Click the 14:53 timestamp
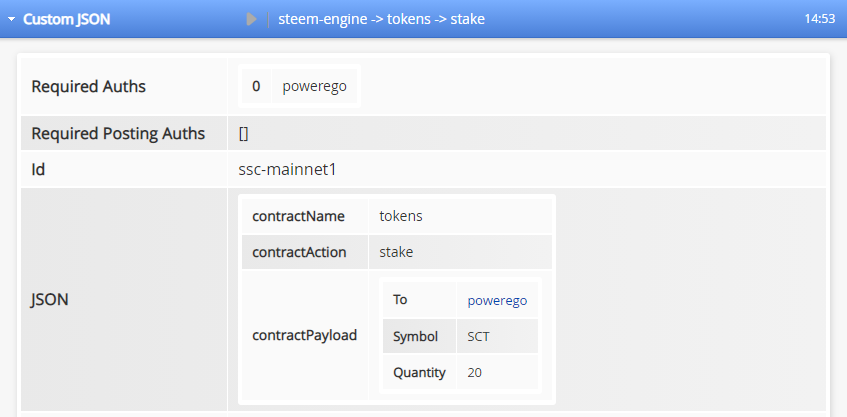The image size is (847, 417). [x=819, y=19]
